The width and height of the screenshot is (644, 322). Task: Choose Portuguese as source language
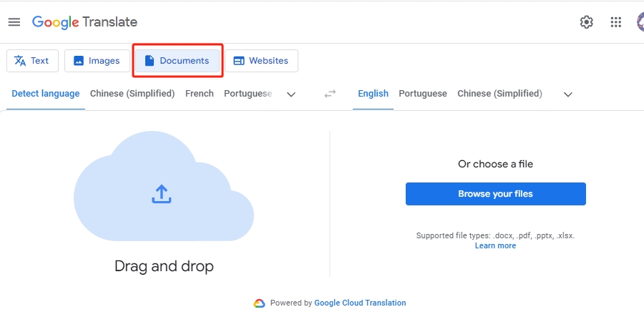point(248,94)
